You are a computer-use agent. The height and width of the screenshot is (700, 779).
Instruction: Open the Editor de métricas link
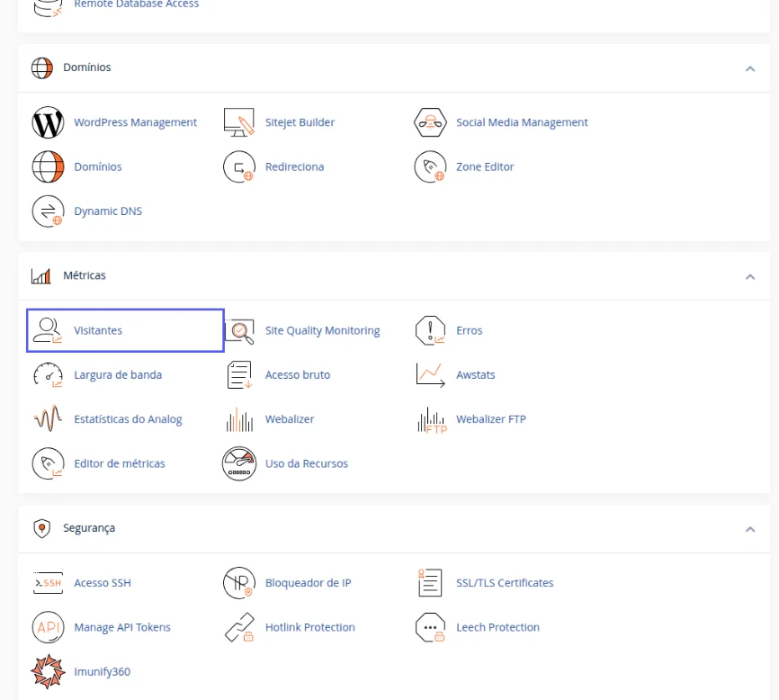coord(120,463)
